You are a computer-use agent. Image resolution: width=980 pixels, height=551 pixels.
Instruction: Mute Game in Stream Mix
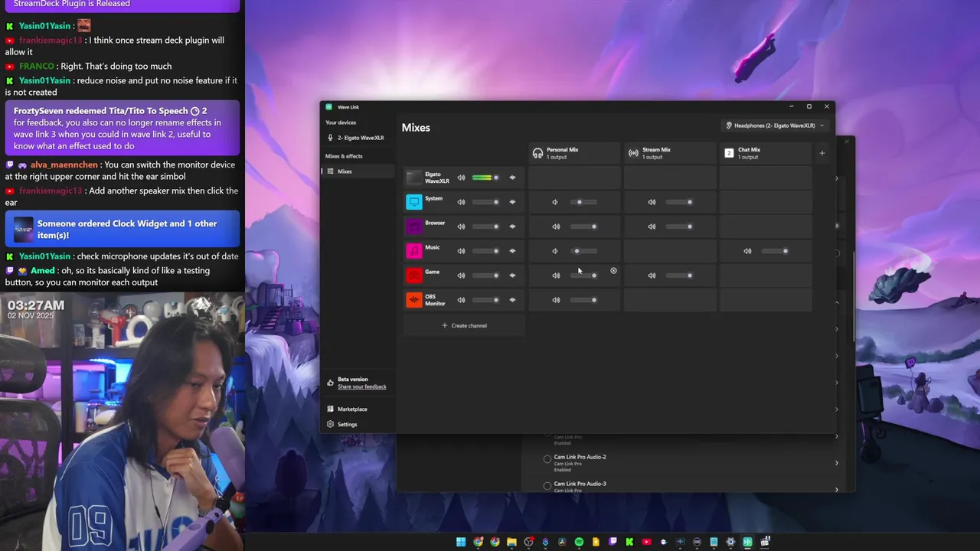pyautogui.click(x=652, y=275)
